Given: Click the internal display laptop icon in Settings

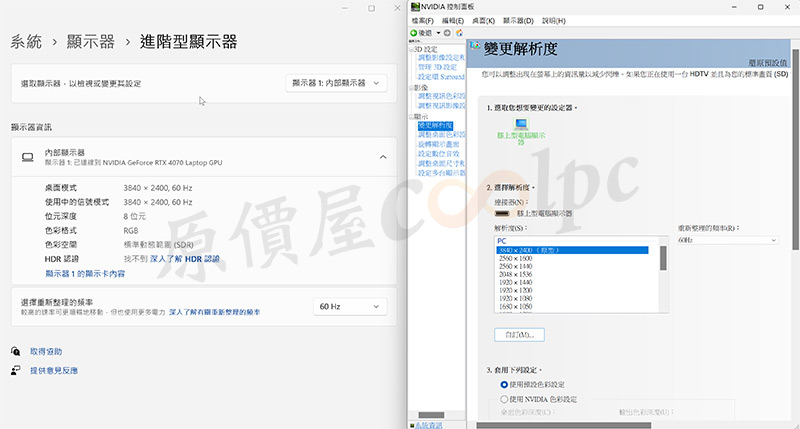Looking at the screenshot, I should point(28,157).
